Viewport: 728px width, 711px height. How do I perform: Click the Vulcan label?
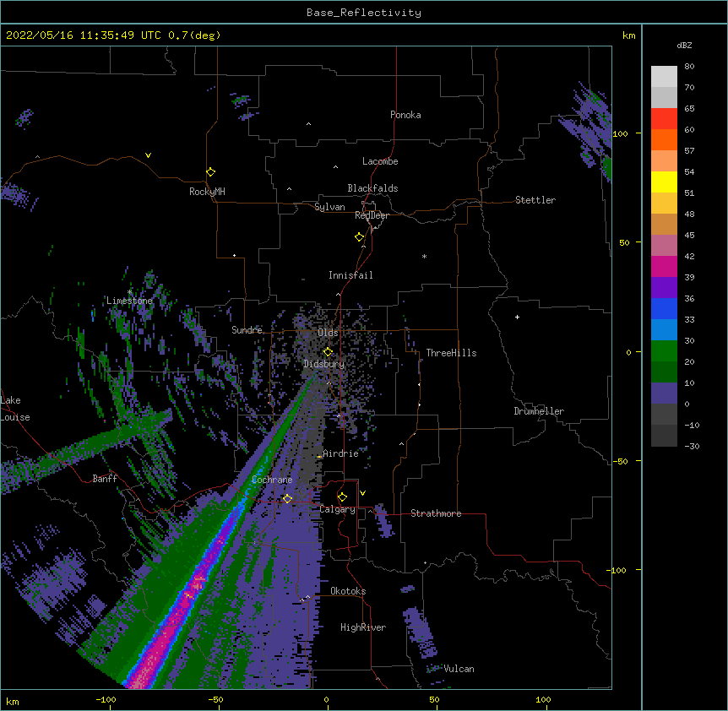click(459, 669)
